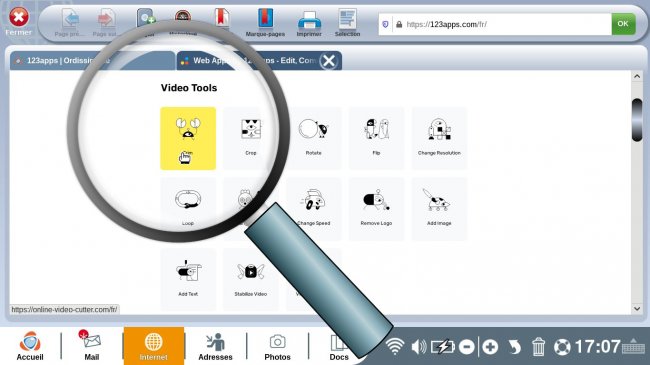
Task: Open the Marque-pages bookmarks toolbar item
Action: 265,23
